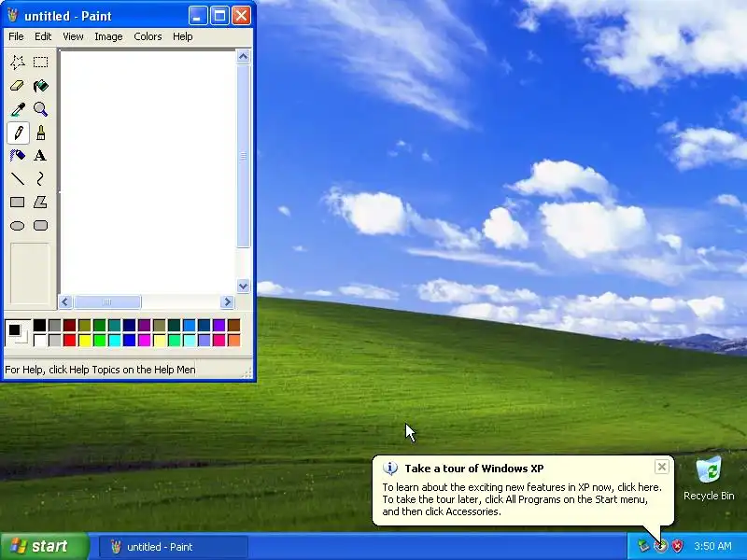Choose the Rounded Rectangle tool
This screenshot has height=560, width=747.
pos(40,226)
